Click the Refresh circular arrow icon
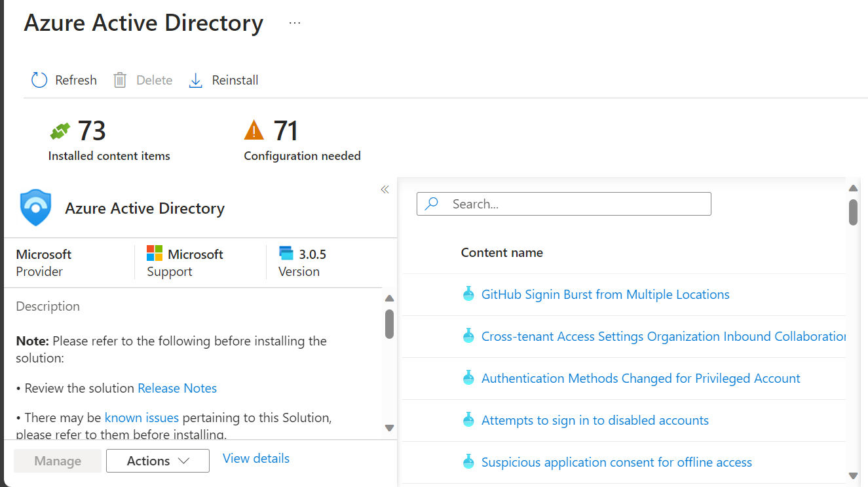868x487 pixels. (x=39, y=80)
